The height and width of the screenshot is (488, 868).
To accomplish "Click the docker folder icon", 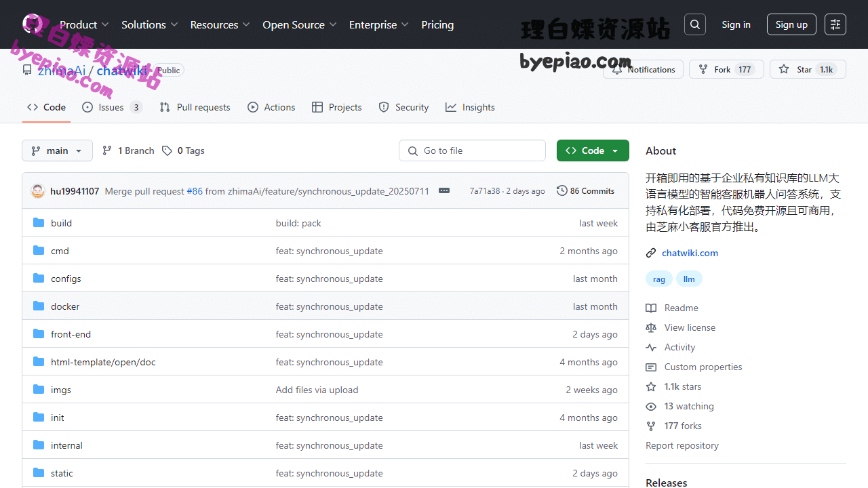I will 39,306.
